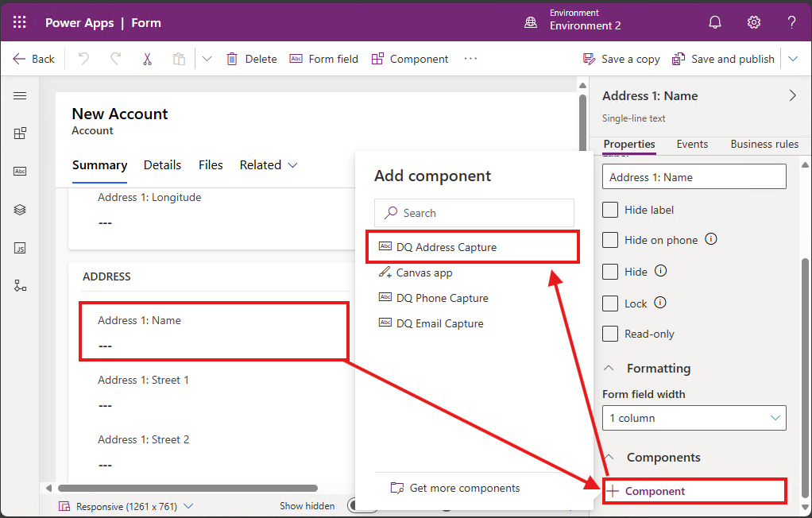The image size is (812, 518).
Task: Add a Form field from the toolbar
Action: click(x=323, y=59)
